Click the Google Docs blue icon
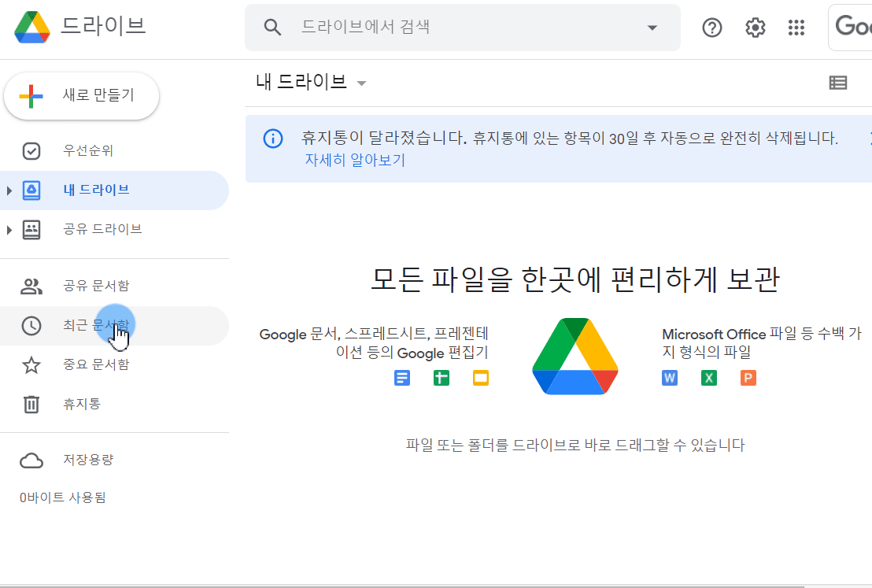The width and height of the screenshot is (872, 588). click(x=402, y=379)
